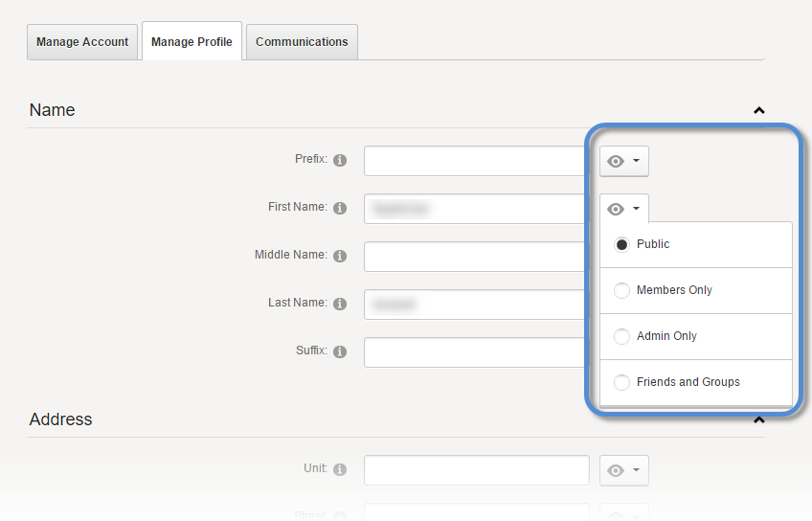Viewport: 812px width, 521px height.
Task: Open the Prefix visibility dropdown
Action: point(624,161)
